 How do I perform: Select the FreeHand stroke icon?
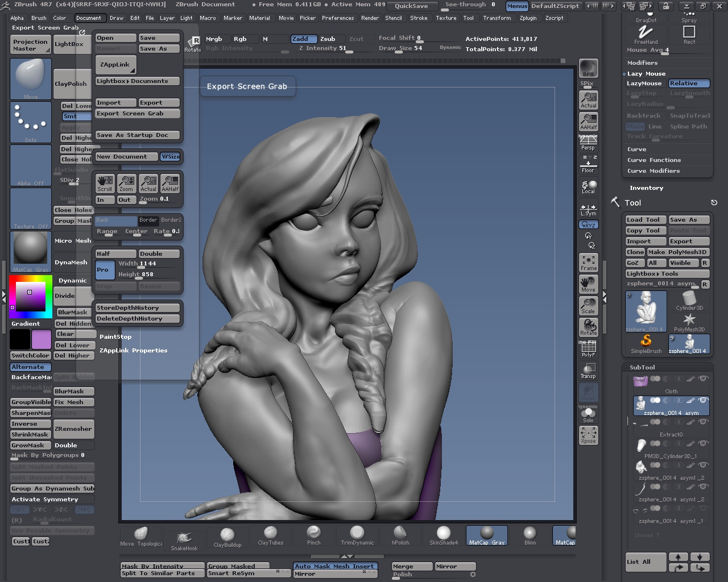646,35
